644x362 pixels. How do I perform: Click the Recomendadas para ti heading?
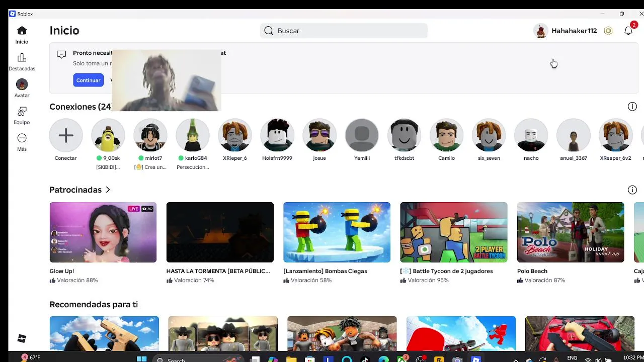point(94,304)
